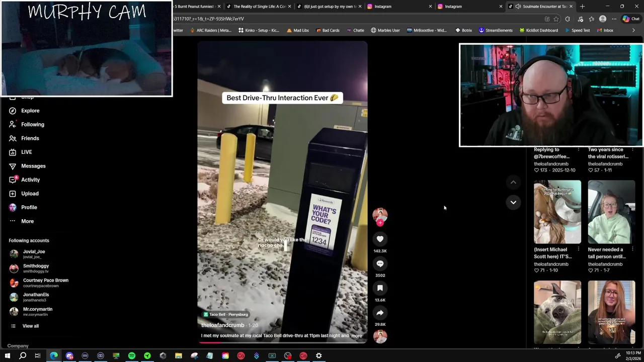Open Settings gear in the taskbar
This screenshot has width=644, height=362.
(x=318, y=356)
